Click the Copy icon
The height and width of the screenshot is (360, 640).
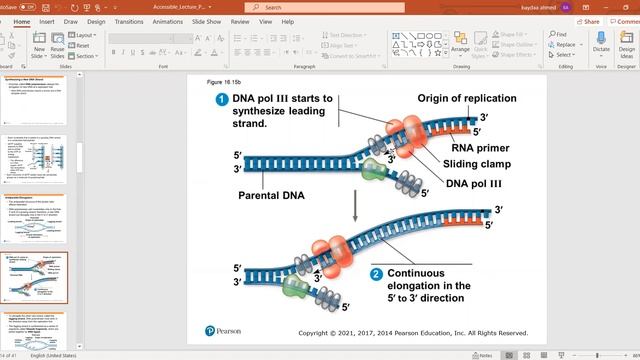11,45
